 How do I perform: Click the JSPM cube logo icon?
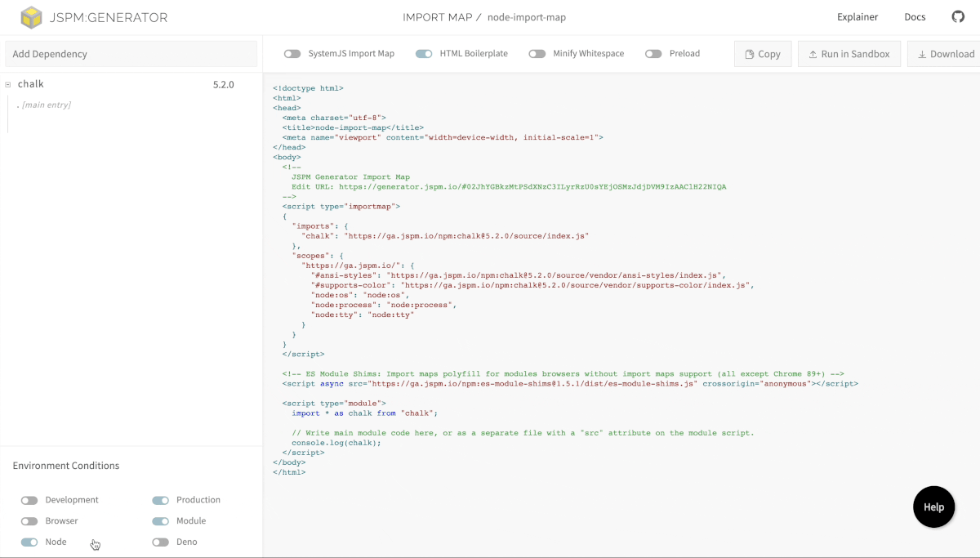33,16
